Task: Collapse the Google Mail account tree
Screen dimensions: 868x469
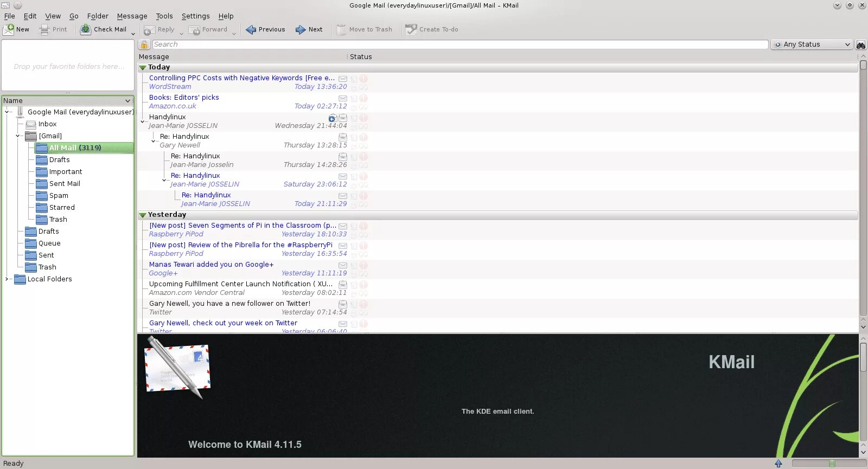Action: pos(7,112)
